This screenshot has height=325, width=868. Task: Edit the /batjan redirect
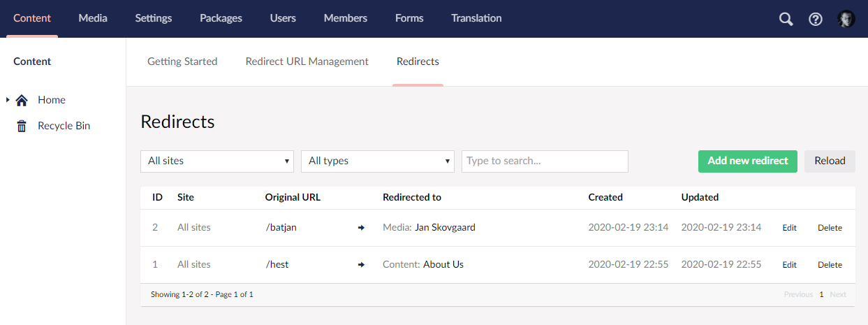789,228
